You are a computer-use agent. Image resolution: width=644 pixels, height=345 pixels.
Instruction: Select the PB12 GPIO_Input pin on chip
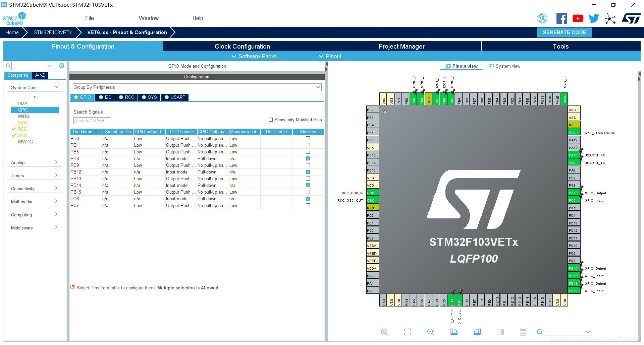574,291
